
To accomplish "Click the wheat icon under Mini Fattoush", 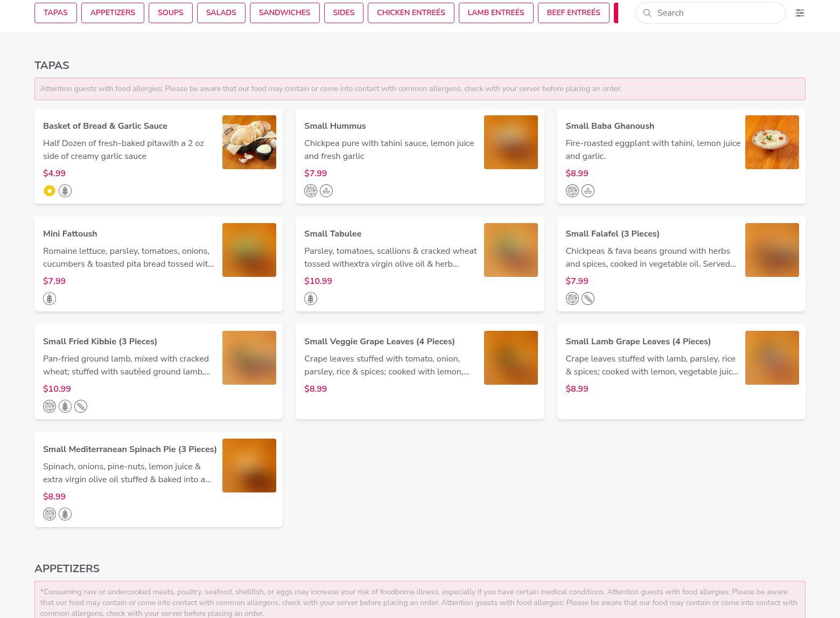I will (x=50, y=298).
